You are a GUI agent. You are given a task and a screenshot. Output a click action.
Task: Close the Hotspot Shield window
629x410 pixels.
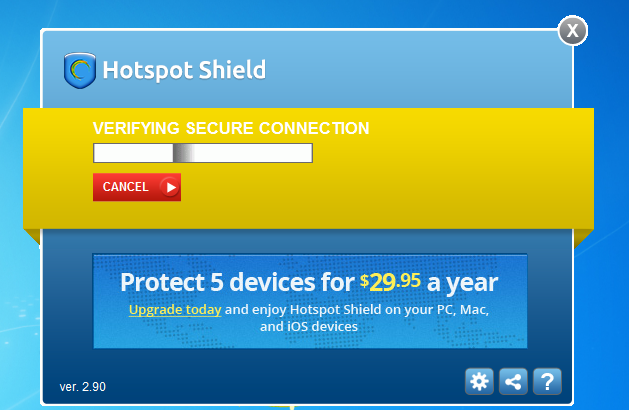click(x=573, y=30)
